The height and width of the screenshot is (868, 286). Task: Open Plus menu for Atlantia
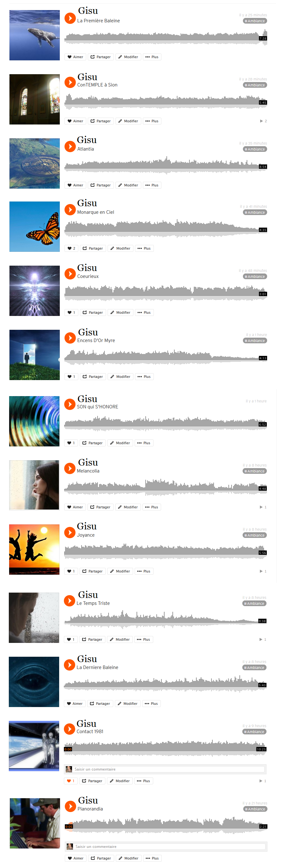point(152,185)
